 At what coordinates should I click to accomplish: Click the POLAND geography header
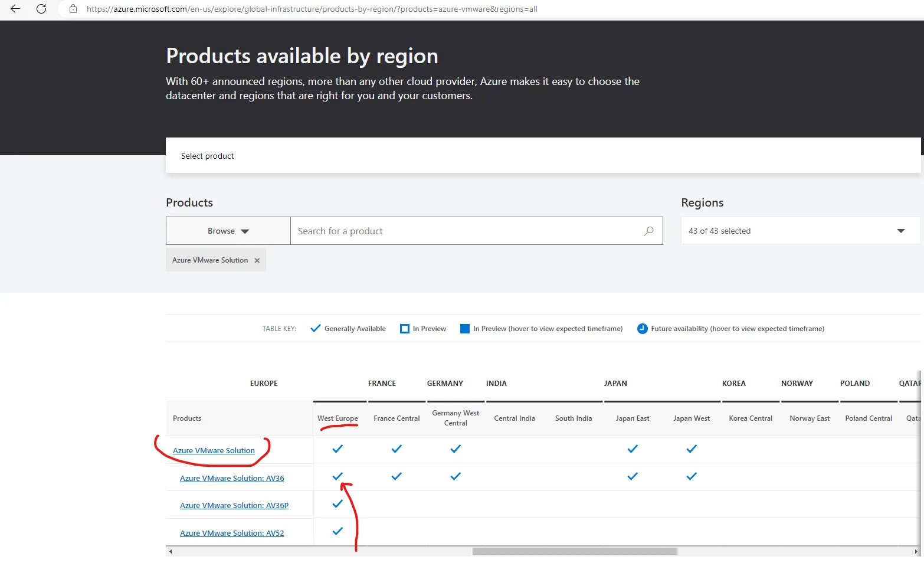coord(855,384)
